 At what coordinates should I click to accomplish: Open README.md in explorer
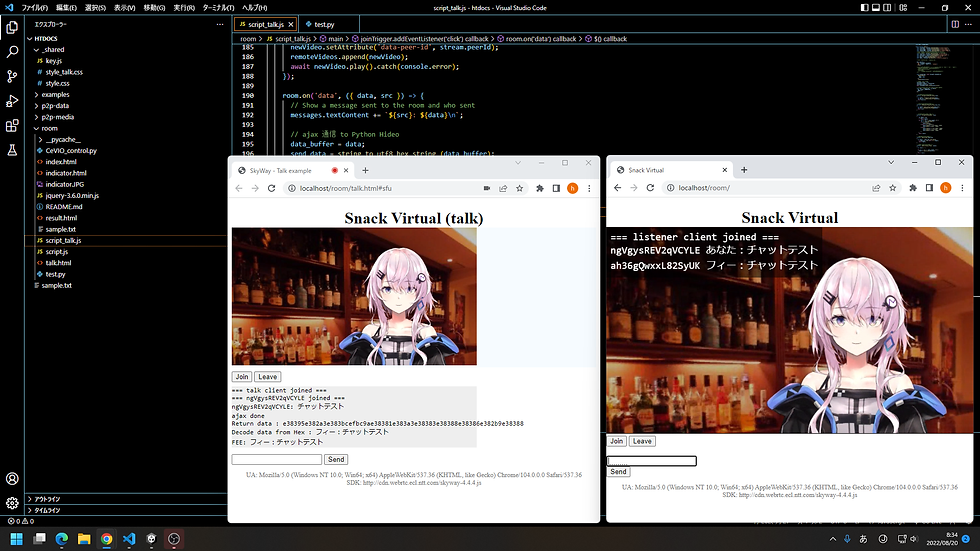[64, 207]
